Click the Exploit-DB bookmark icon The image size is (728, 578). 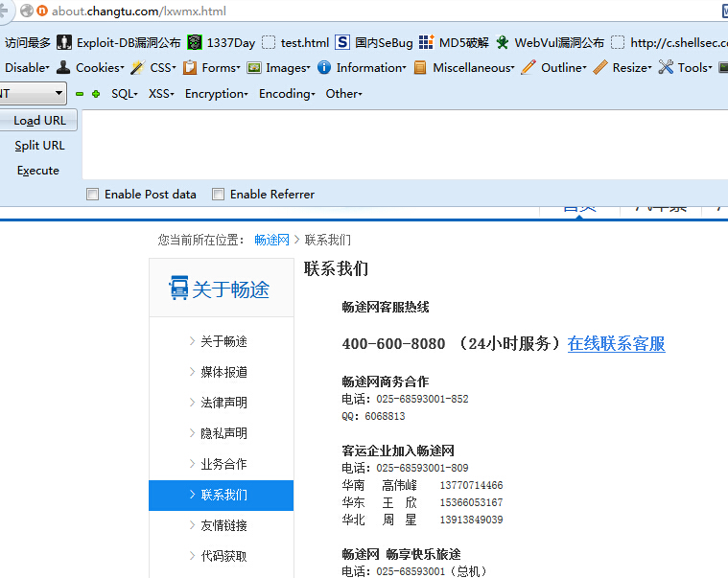point(64,42)
